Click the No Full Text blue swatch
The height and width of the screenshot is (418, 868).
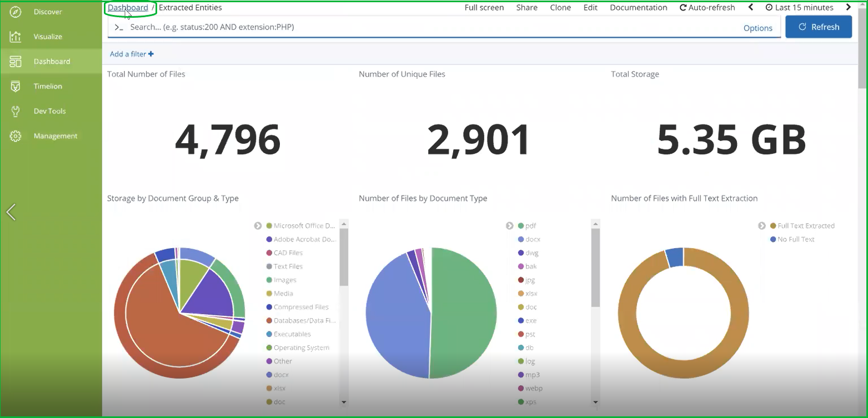(x=773, y=240)
